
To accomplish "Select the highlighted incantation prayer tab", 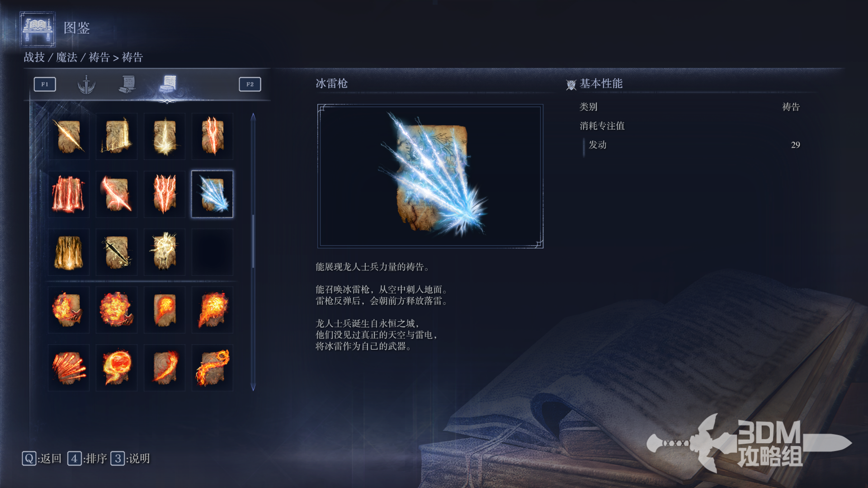I will coord(168,84).
